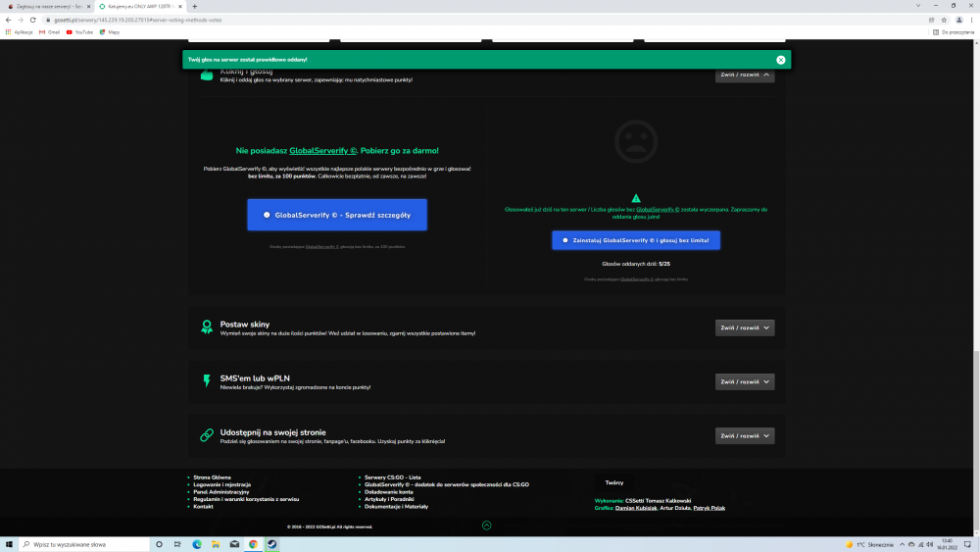Switch to Chrome on the taskbar

click(x=253, y=544)
